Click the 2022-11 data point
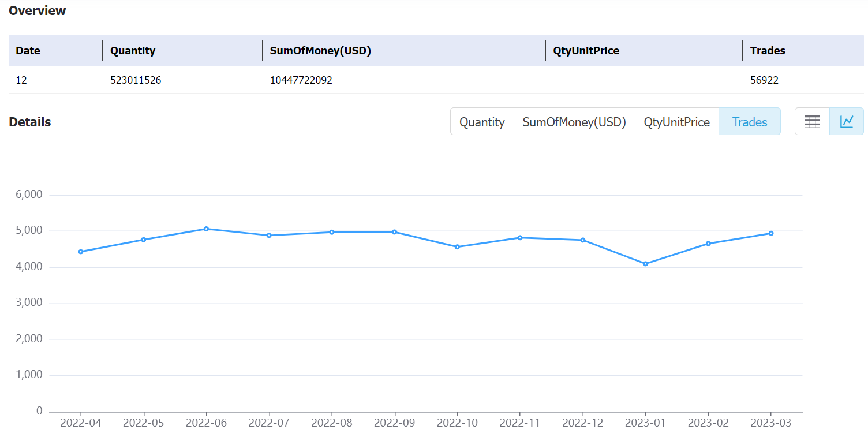 (520, 237)
